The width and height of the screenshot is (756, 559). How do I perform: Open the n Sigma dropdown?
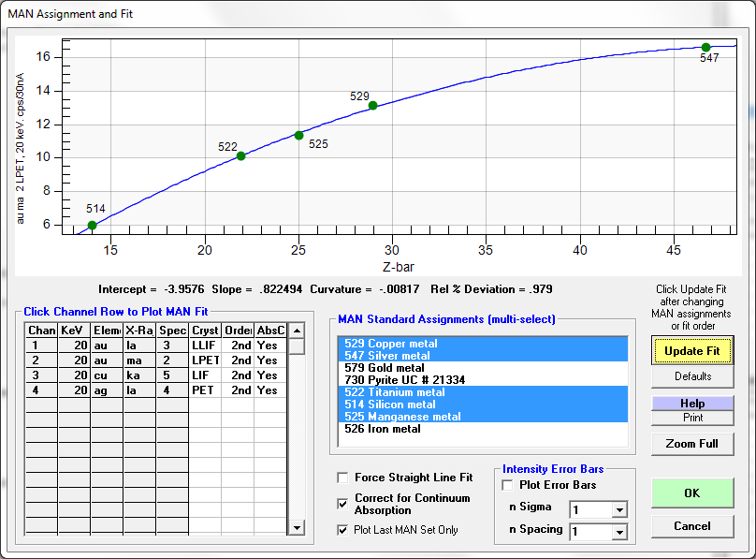coord(618,510)
